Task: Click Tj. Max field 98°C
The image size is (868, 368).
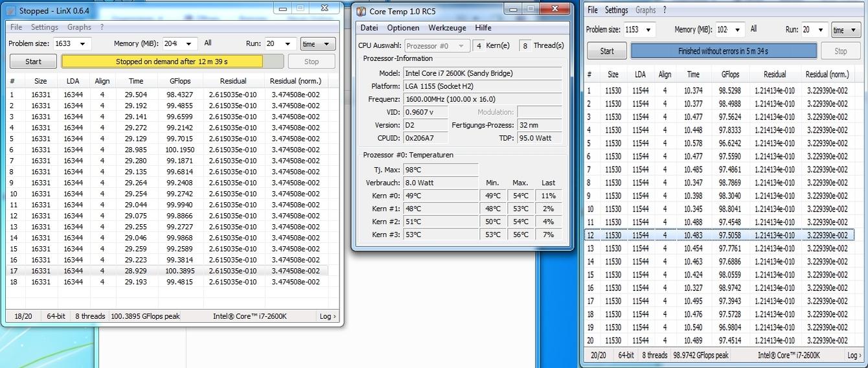Action: [x=440, y=170]
